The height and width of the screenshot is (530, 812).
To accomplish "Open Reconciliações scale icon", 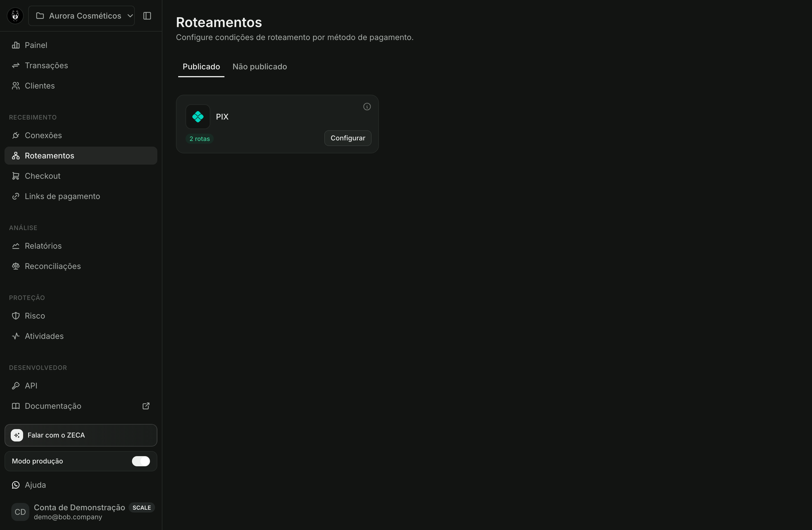I will tap(16, 266).
